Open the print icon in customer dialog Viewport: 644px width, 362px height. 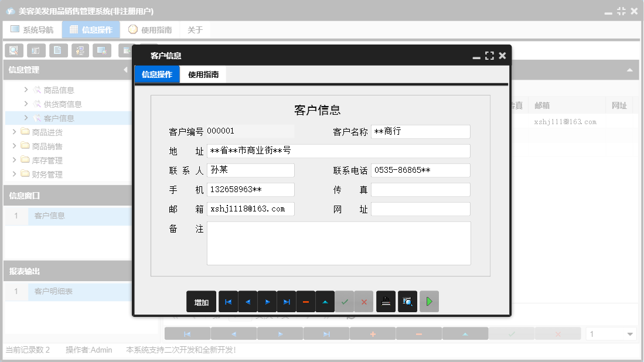(386, 301)
